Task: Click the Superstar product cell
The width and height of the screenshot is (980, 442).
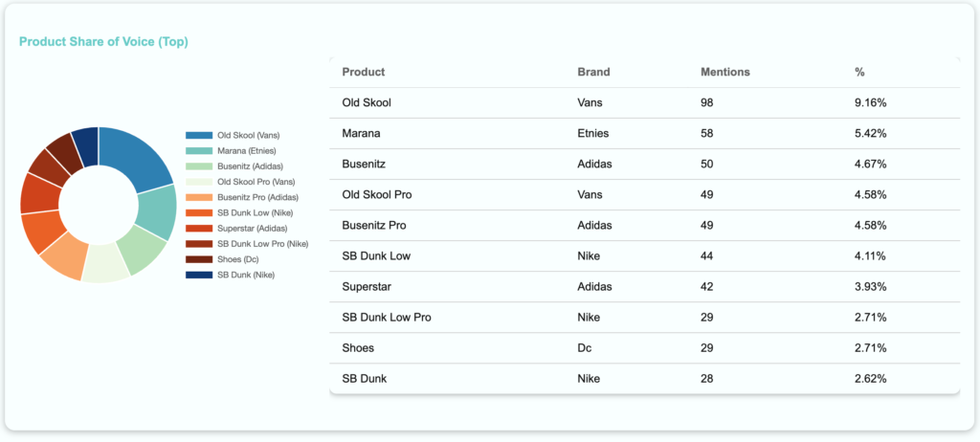Action: [x=366, y=286]
